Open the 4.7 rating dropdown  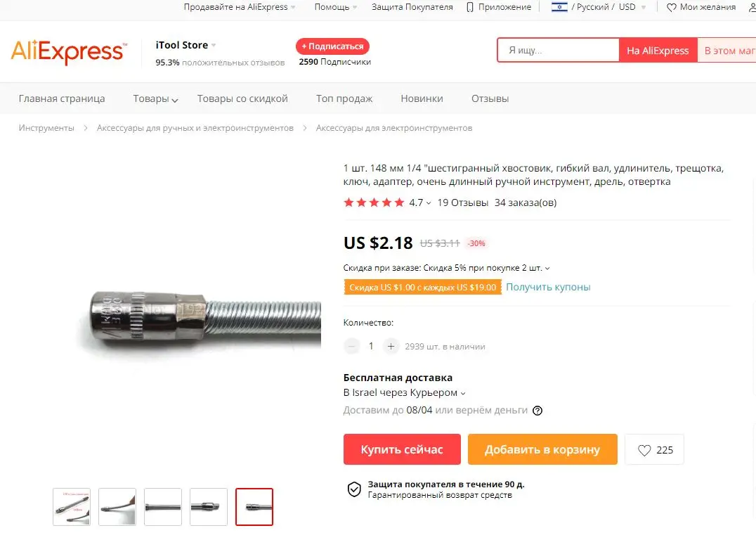428,203
